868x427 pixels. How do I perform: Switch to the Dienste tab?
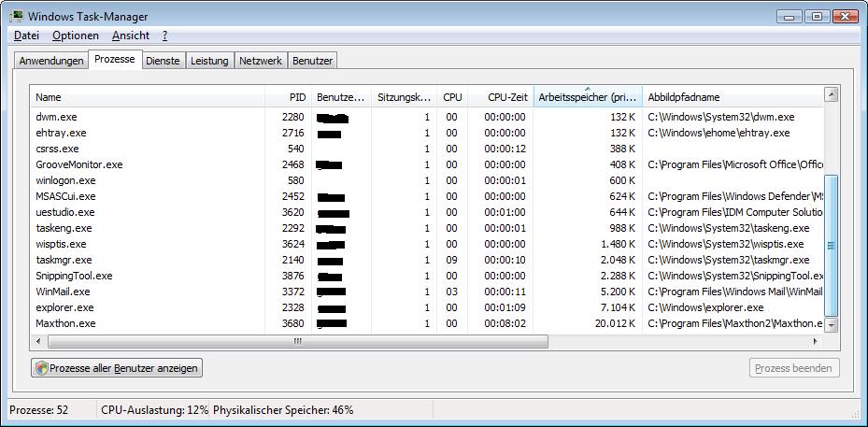click(163, 61)
